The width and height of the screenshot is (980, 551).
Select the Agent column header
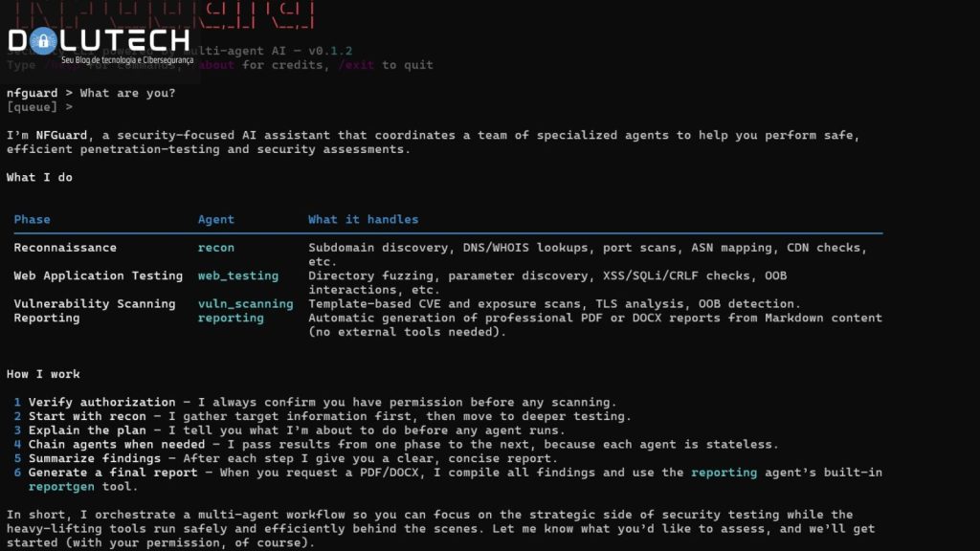click(x=215, y=218)
